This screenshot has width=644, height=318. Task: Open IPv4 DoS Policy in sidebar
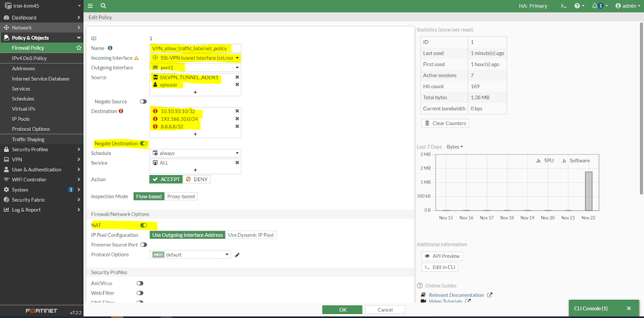(x=29, y=58)
